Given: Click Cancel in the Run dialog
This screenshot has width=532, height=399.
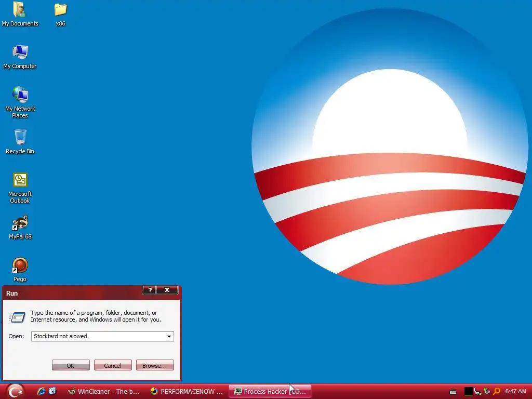Looking at the screenshot, I should pyautogui.click(x=113, y=365).
